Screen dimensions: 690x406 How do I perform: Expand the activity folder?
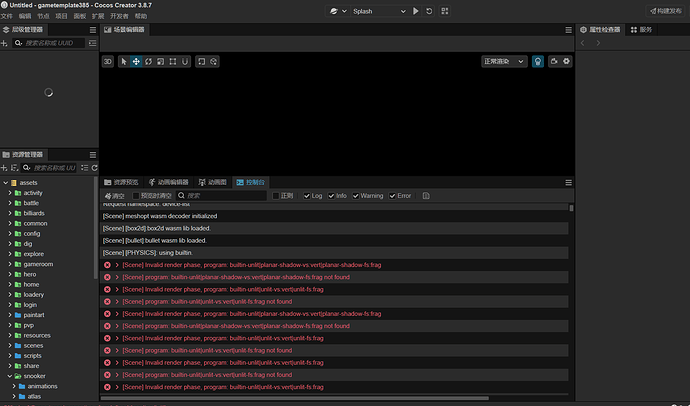(10, 193)
